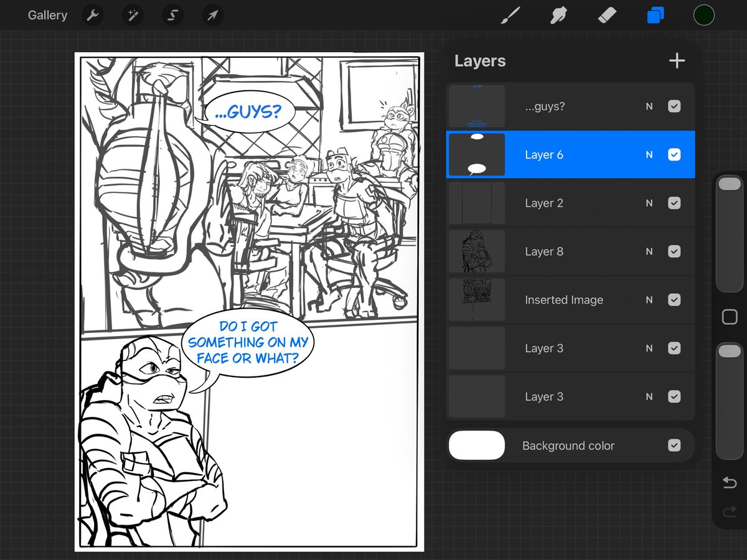Select the Layer 8 name
Screen dimensions: 747x560
point(544,251)
